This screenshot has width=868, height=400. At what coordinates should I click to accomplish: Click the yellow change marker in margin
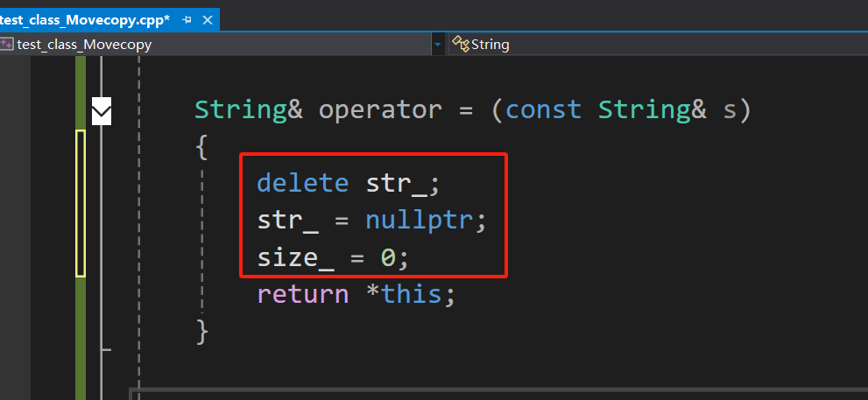coord(81,203)
